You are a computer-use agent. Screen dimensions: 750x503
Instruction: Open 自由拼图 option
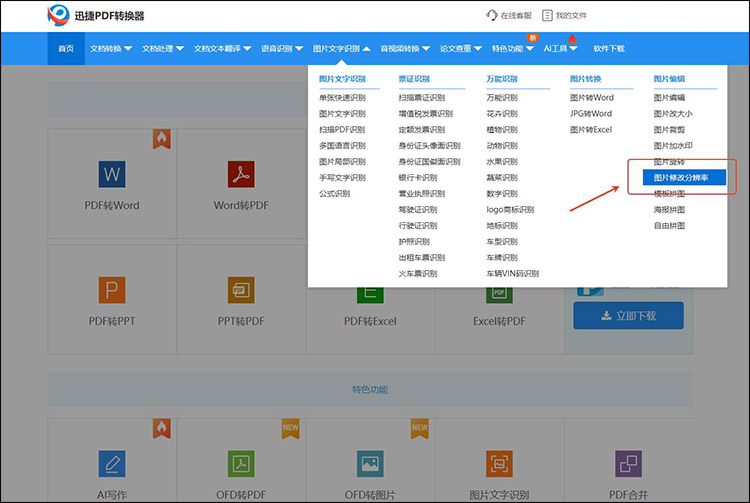point(669,225)
